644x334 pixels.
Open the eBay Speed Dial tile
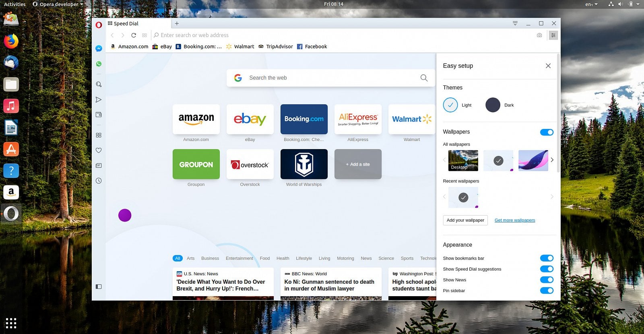pos(250,119)
